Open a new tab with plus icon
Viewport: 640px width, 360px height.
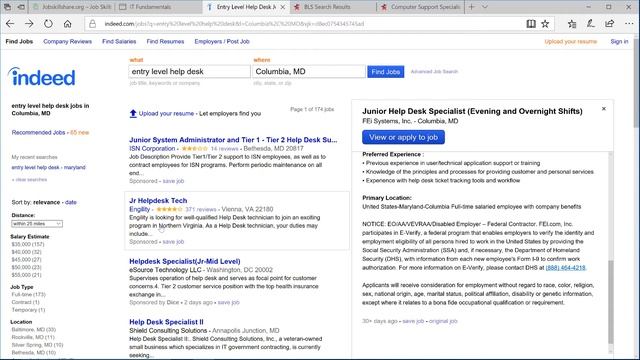click(x=472, y=7)
